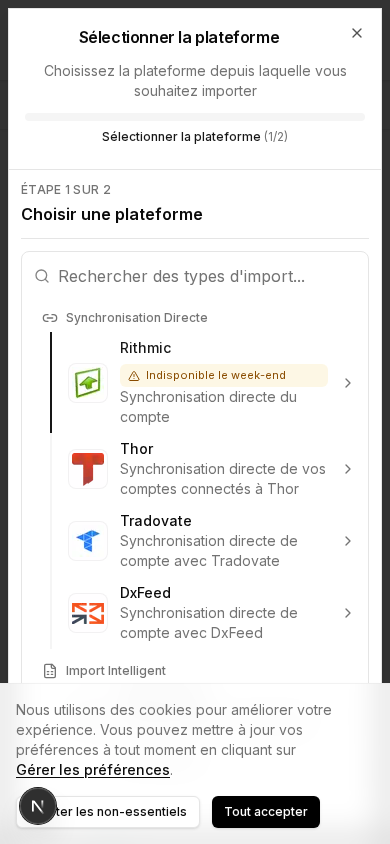Open Thor via its chevron arrow

coord(348,469)
